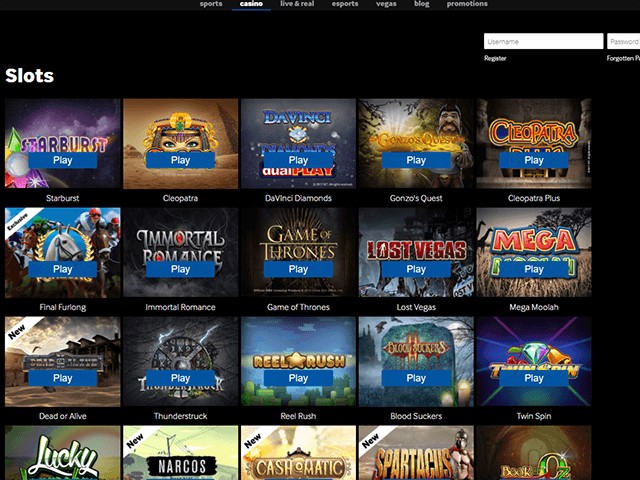Click the Cleopatra title text
The height and width of the screenshot is (480, 640).
coord(180,198)
